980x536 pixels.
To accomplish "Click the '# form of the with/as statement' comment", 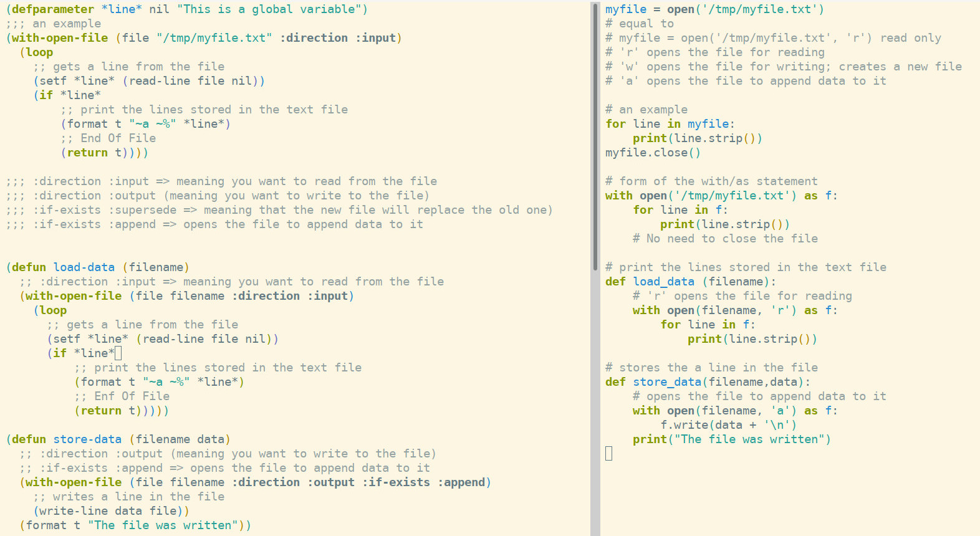I will click(x=711, y=181).
